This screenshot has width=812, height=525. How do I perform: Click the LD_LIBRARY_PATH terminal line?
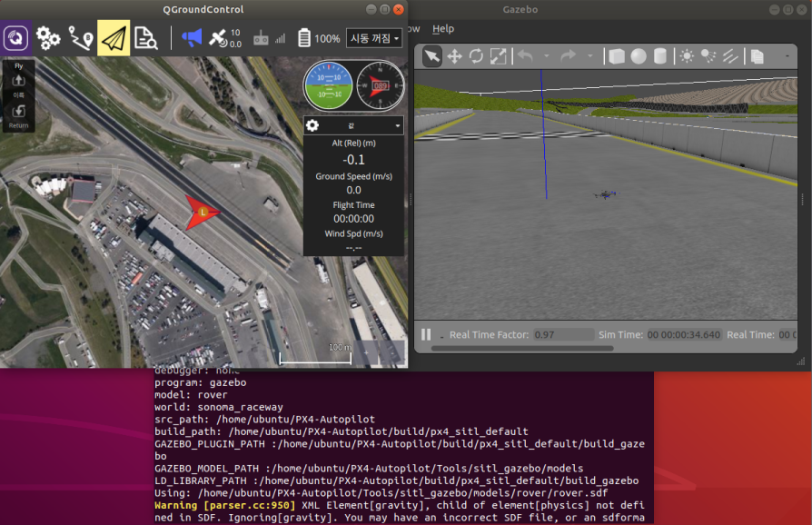396,480
